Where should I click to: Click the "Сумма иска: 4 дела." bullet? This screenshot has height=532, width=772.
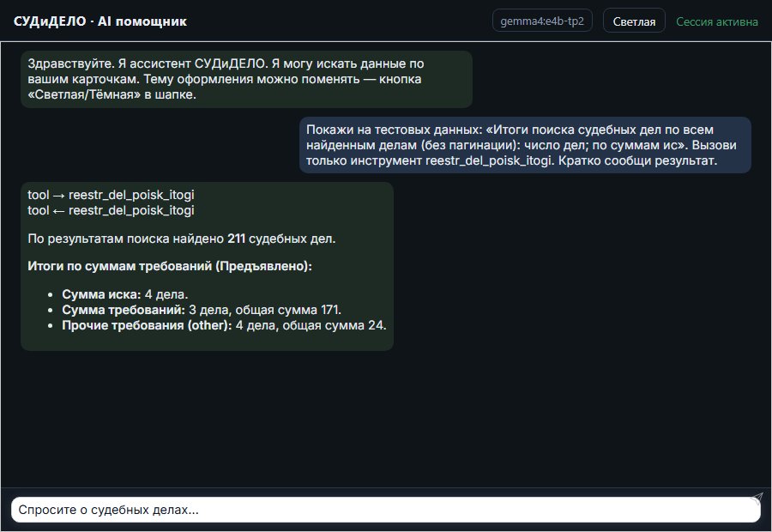coord(125,294)
